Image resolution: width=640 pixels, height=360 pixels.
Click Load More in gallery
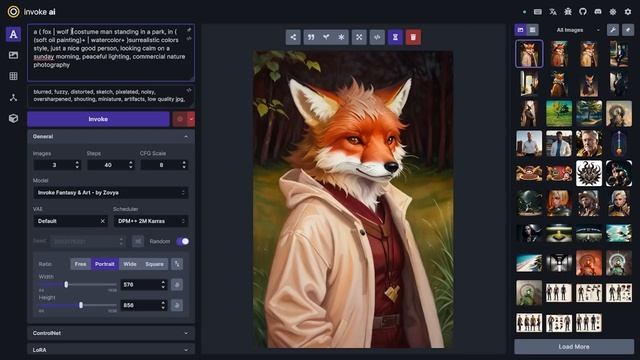[x=574, y=347]
